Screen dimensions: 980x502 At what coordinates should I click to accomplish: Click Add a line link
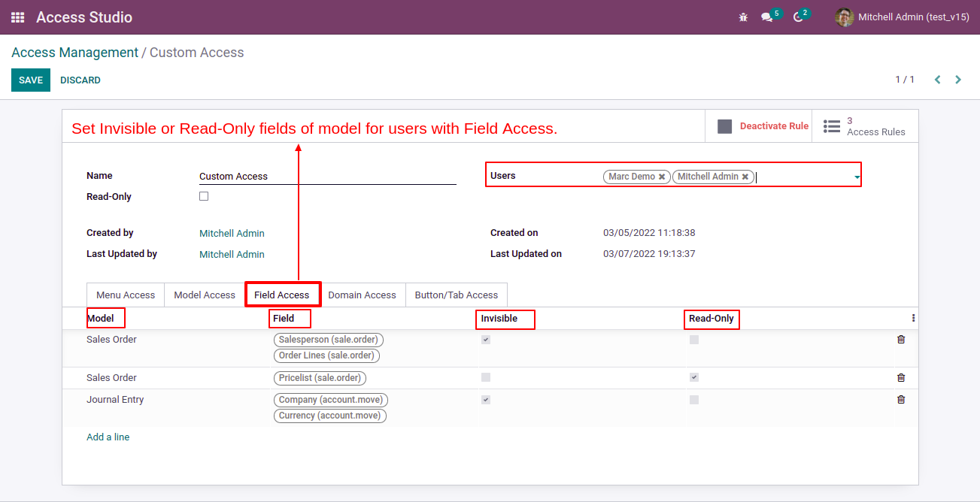pyautogui.click(x=108, y=437)
